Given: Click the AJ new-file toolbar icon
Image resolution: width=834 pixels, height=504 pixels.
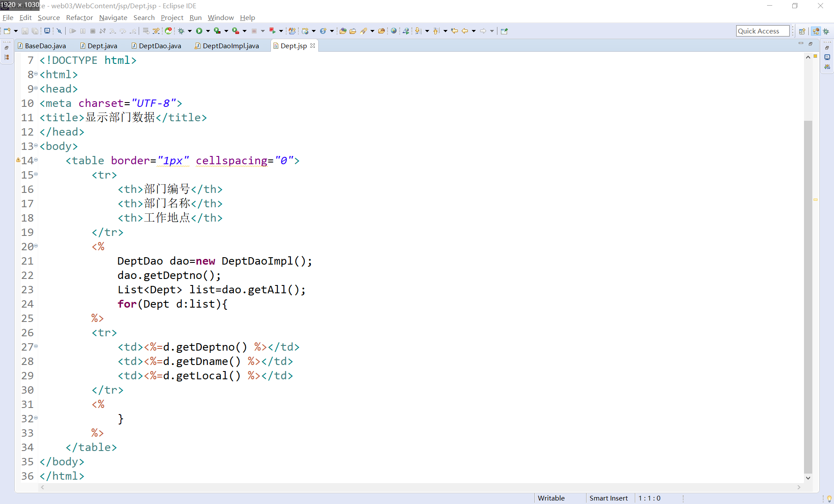Looking at the screenshot, I should [x=292, y=31].
